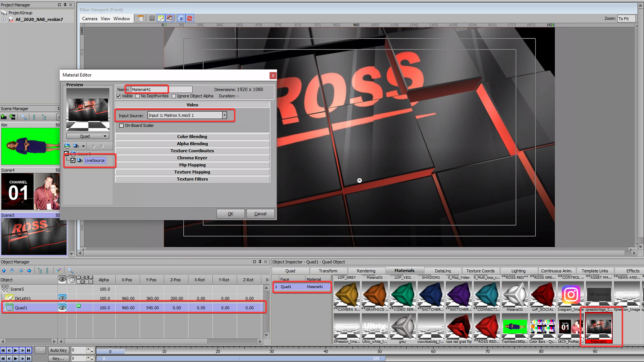Click the blue up arrow in Object Manager
Viewport: 644px width, 362px height.
pos(4,271)
